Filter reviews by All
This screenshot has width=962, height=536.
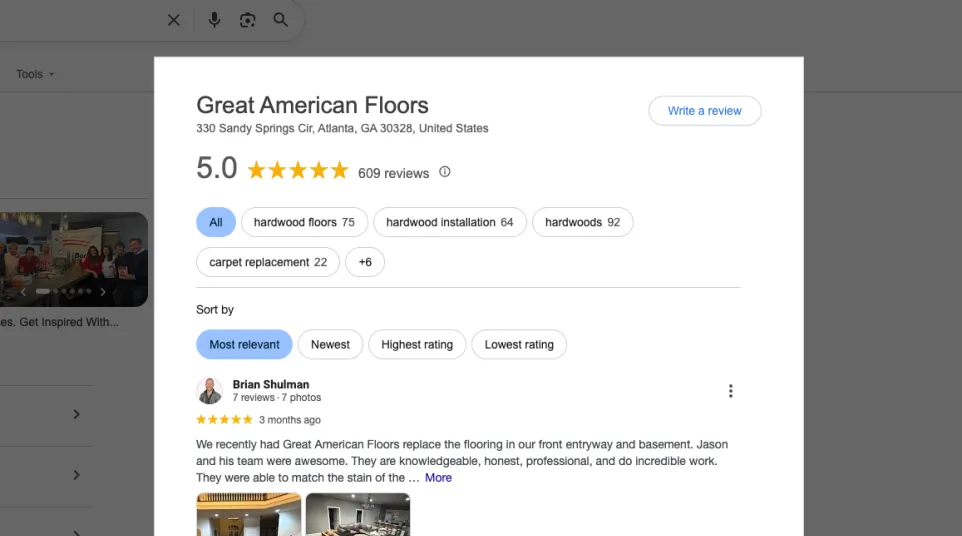[216, 222]
